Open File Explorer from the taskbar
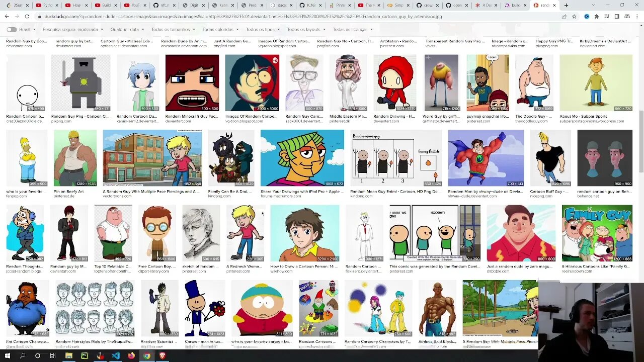The height and width of the screenshot is (362, 644). click(x=69, y=356)
